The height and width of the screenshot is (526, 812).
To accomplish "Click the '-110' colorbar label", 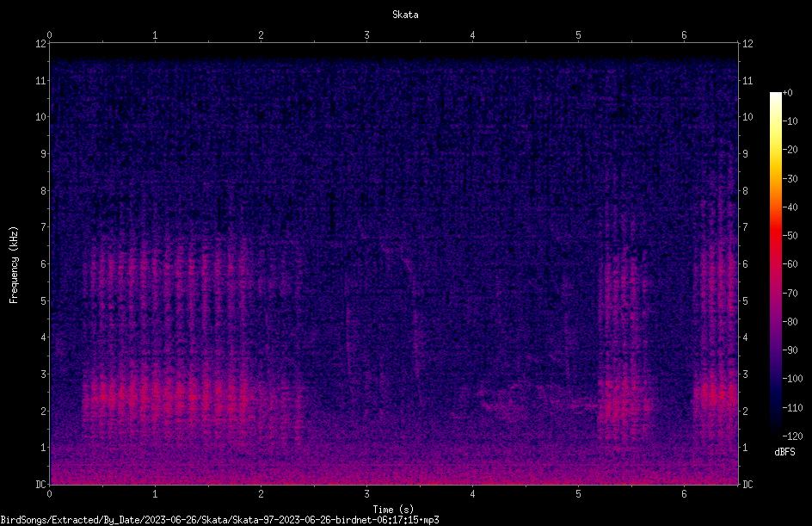I will (792, 408).
